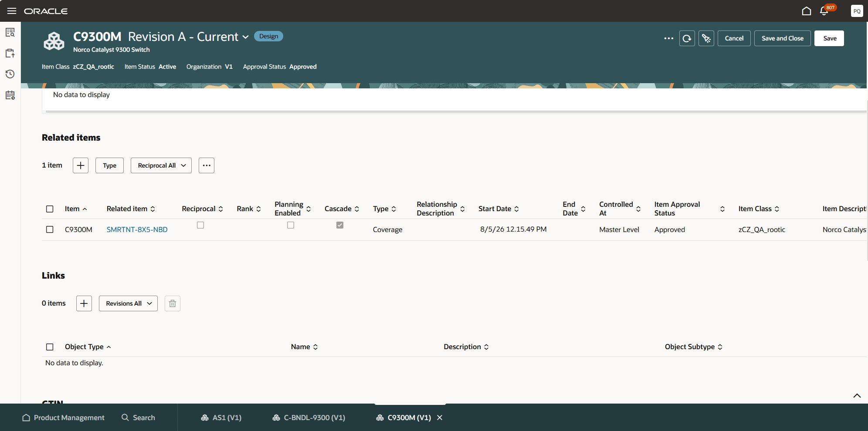
Task: Sort by Item Approval Status arrows
Action: point(722,209)
